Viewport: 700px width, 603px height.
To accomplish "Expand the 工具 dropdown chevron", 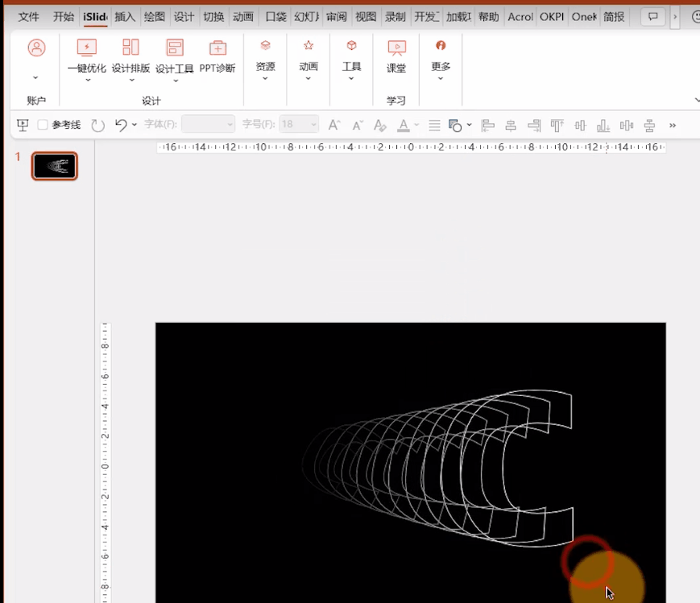I will 351,78.
